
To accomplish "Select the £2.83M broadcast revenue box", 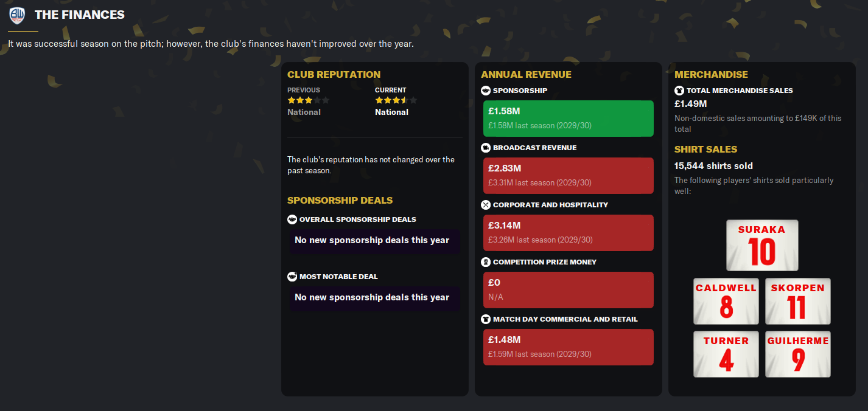I will (568, 176).
